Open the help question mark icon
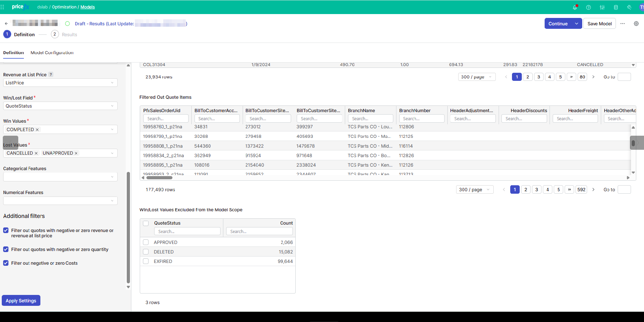The image size is (644, 322). [589, 7]
